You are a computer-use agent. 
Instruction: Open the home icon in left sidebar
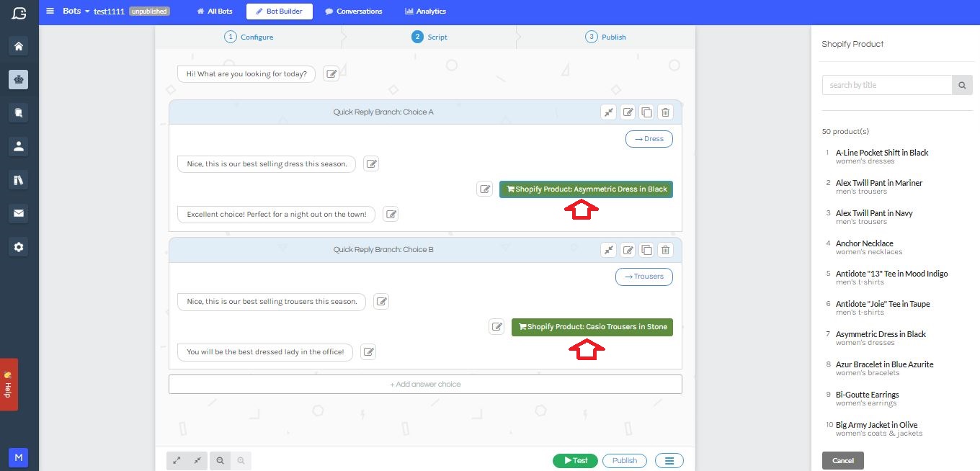[x=19, y=46]
